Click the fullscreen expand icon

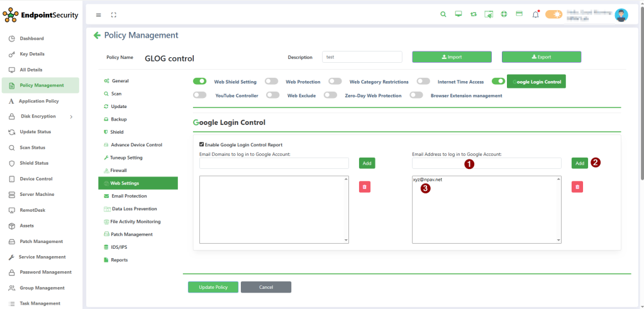pyautogui.click(x=114, y=14)
